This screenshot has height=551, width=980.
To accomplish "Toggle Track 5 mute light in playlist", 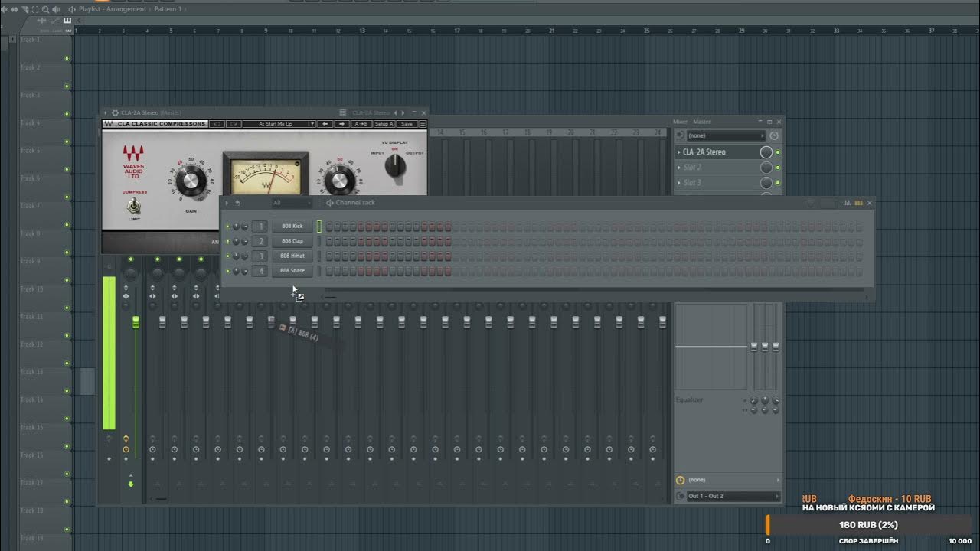I will (x=67, y=169).
